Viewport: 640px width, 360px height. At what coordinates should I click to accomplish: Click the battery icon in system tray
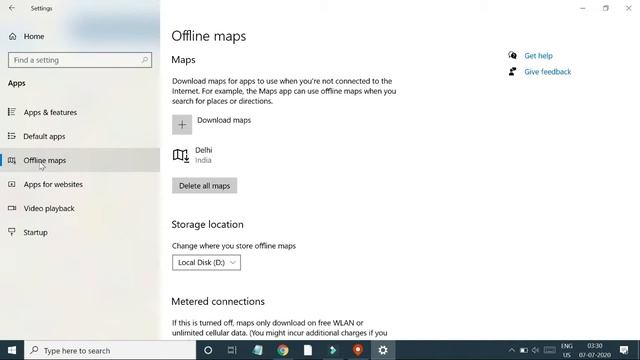[524, 350]
